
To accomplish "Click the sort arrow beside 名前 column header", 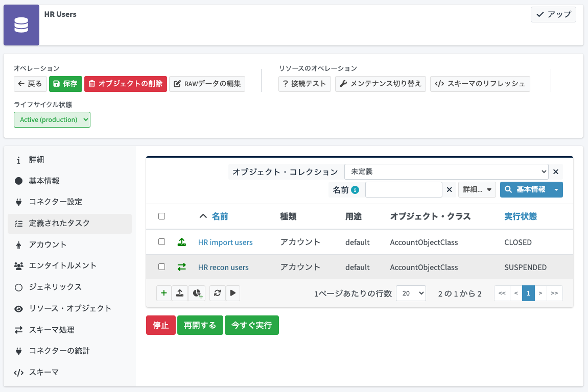I will [x=203, y=216].
